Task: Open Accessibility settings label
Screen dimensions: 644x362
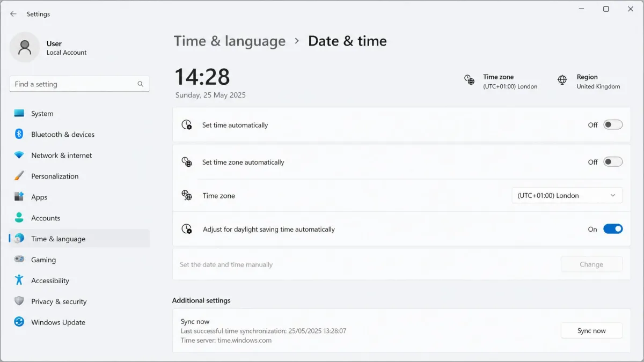Action: 50,280
